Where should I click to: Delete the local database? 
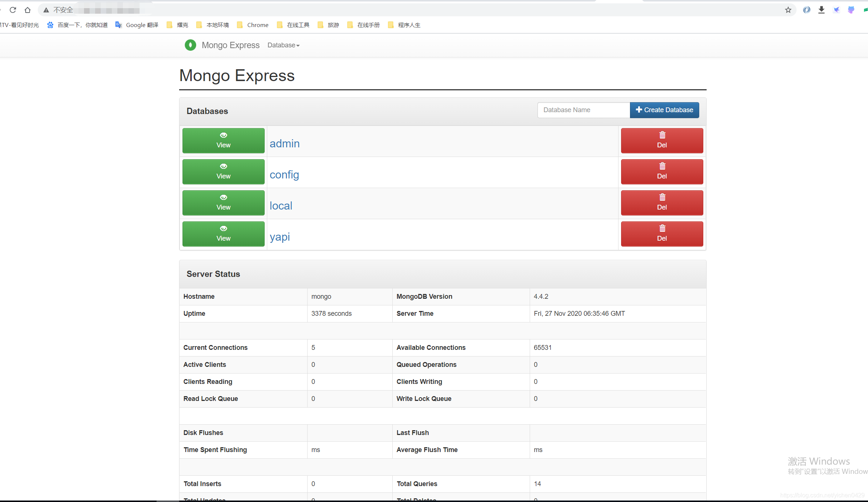click(662, 203)
